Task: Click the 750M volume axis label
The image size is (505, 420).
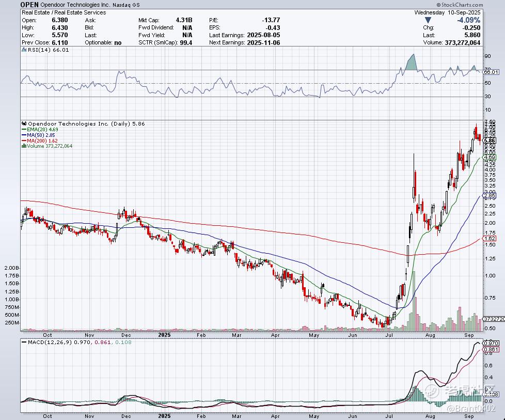Action: 12,307
